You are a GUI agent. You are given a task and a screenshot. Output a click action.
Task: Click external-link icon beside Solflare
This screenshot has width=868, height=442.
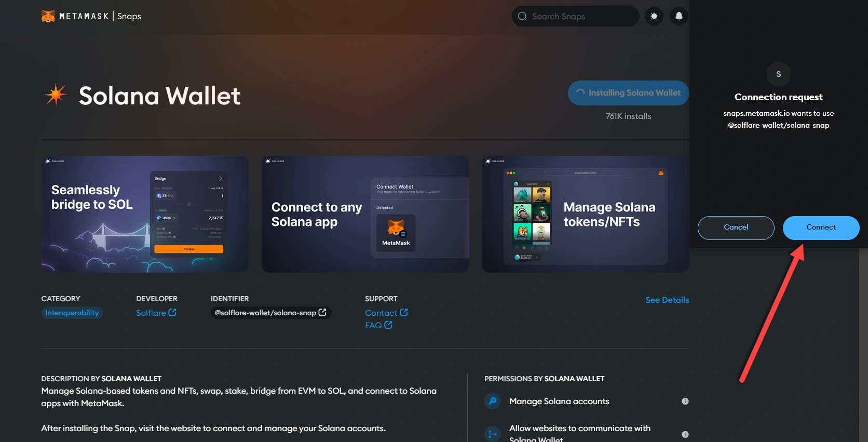(172, 312)
